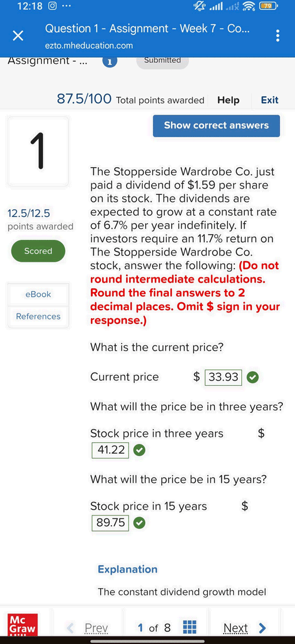Open the Help link
The width and height of the screenshot is (295, 644).
click(228, 100)
